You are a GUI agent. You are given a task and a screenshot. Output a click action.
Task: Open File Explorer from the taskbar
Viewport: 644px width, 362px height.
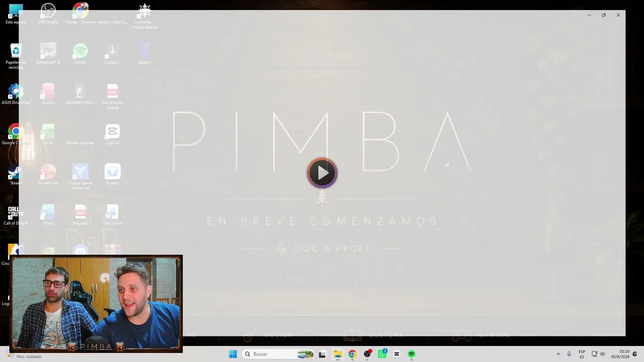point(338,354)
